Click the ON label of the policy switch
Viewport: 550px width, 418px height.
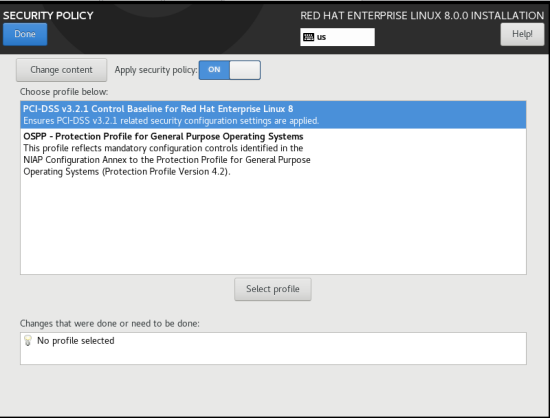pos(214,69)
